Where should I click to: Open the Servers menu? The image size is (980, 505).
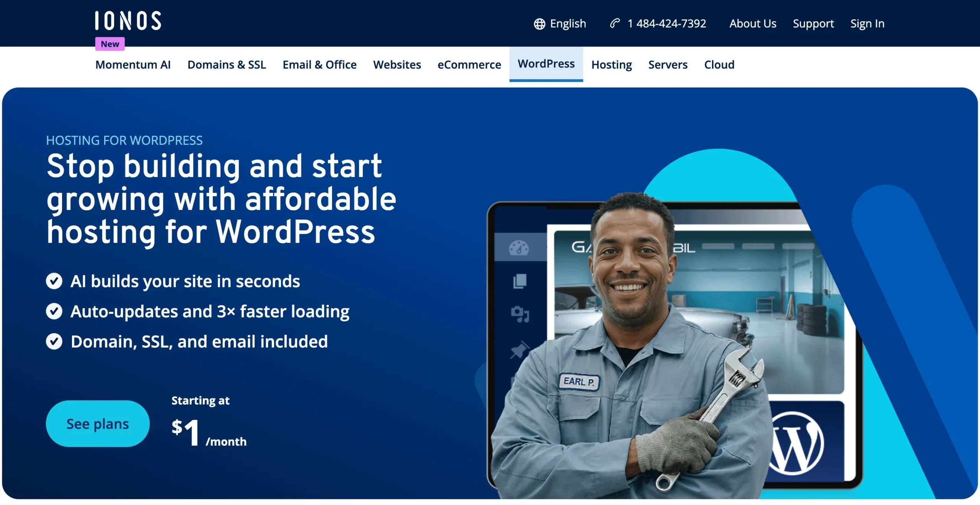pos(668,64)
